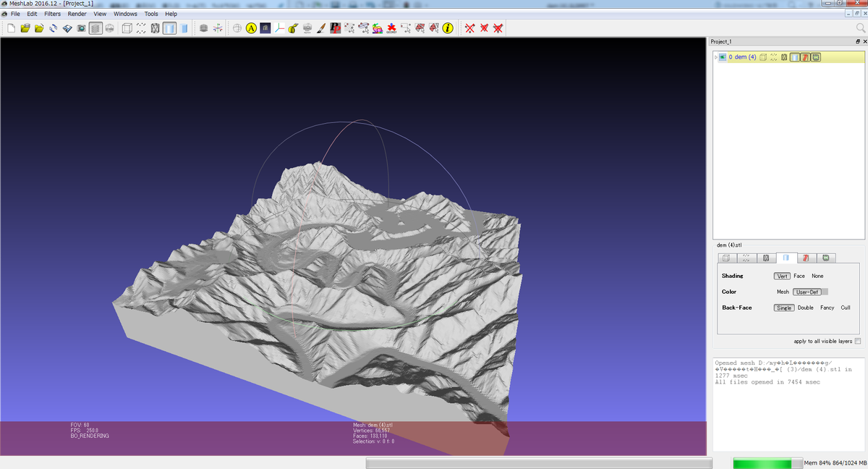This screenshot has height=469, width=868.
Task: Click the dark blue square toolbar icon
Action: point(265,28)
